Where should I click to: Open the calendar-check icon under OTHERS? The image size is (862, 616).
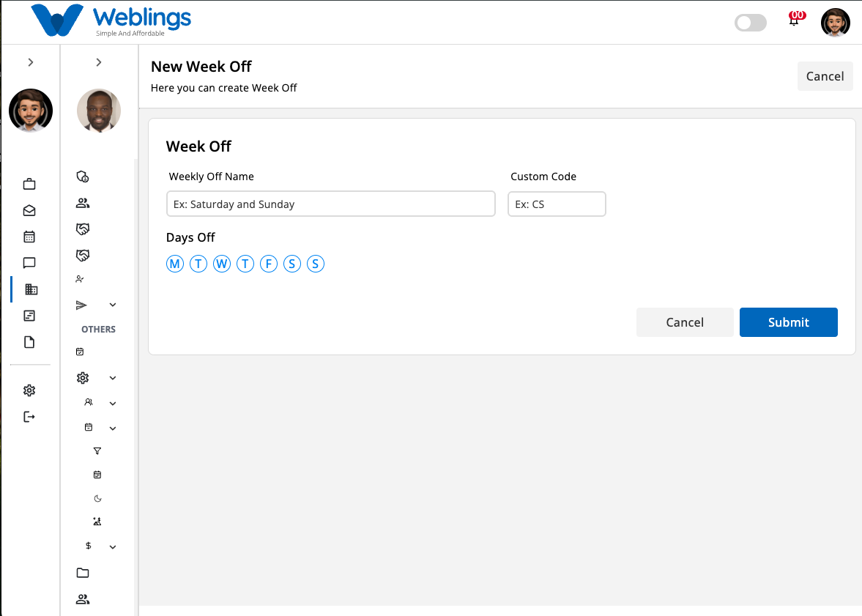point(80,352)
